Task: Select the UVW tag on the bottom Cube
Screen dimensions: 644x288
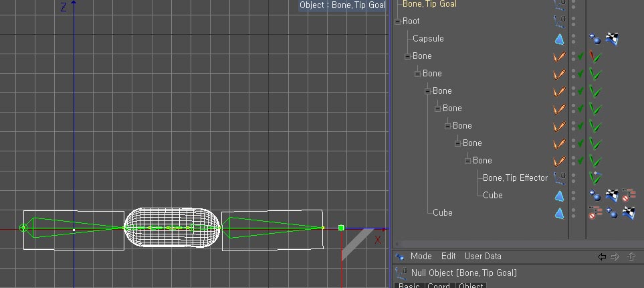Action: [x=629, y=213]
